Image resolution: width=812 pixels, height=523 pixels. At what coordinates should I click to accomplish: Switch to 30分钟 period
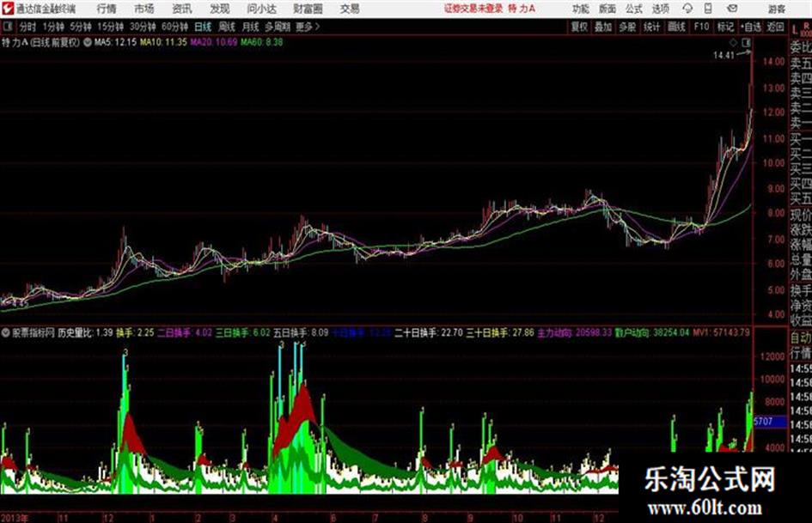coord(143,27)
